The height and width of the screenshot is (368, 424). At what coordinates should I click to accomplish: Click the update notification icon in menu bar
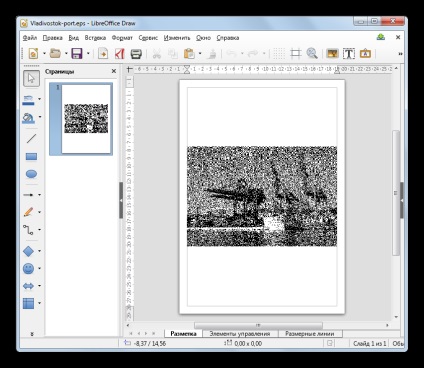(381, 37)
